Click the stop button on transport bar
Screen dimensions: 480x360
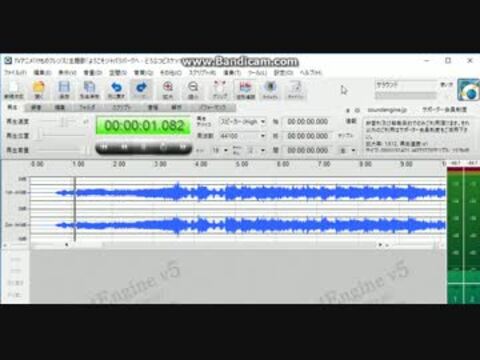(144, 147)
